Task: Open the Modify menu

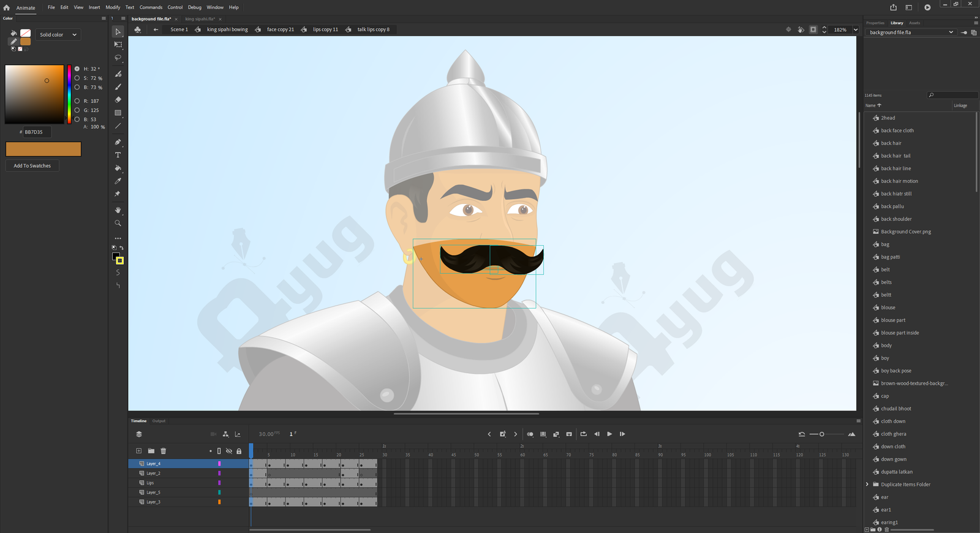Action: (x=113, y=7)
